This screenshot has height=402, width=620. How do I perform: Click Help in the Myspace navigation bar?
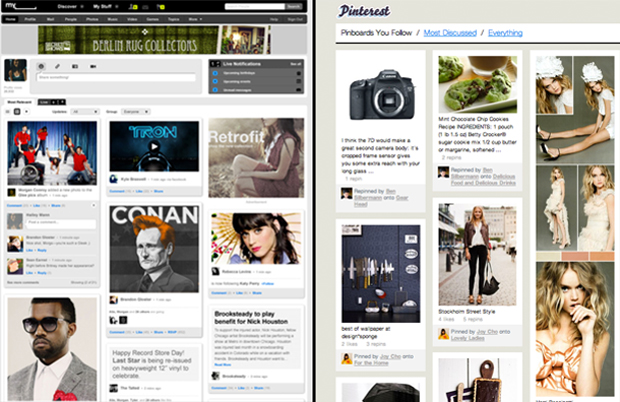coord(274,19)
